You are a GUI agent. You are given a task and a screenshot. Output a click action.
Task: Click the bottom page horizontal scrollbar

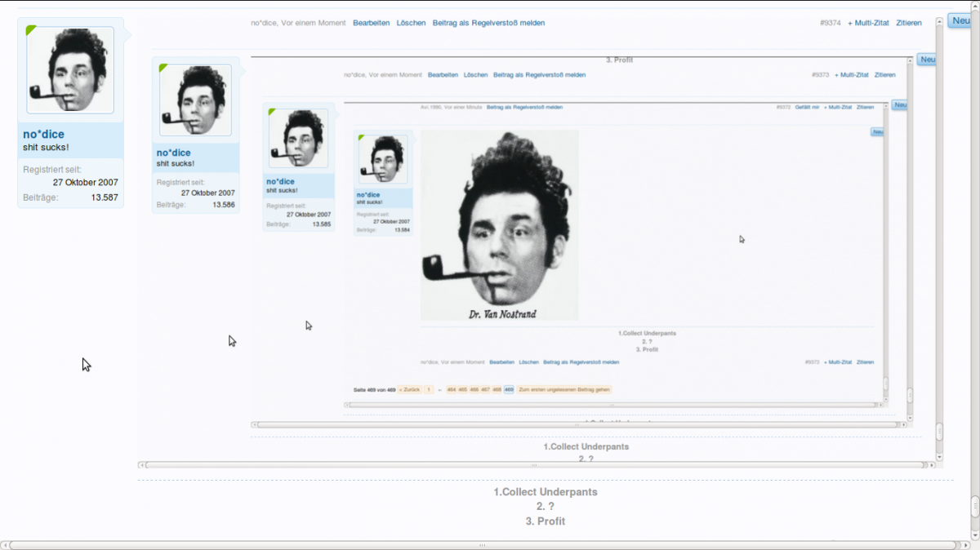coord(482,544)
